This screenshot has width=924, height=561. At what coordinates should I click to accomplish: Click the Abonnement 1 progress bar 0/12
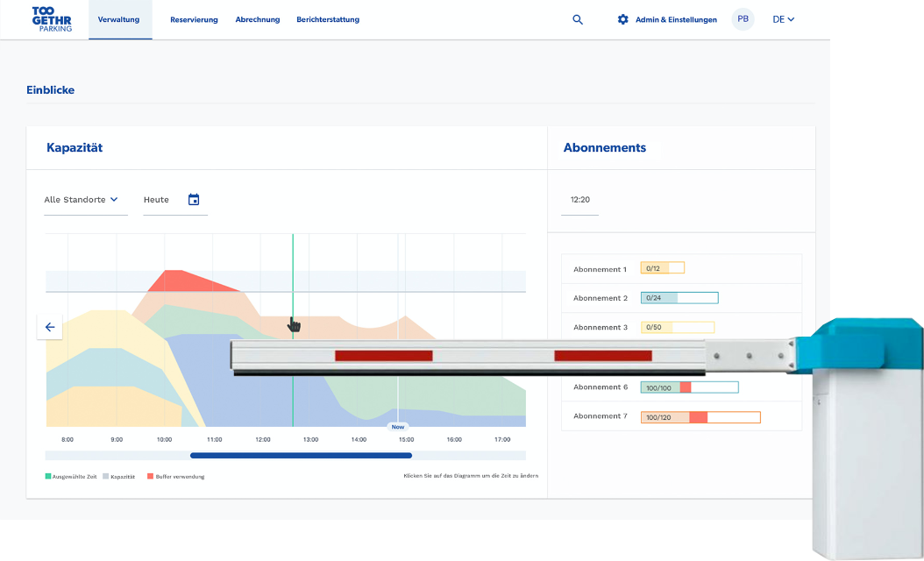tap(663, 268)
